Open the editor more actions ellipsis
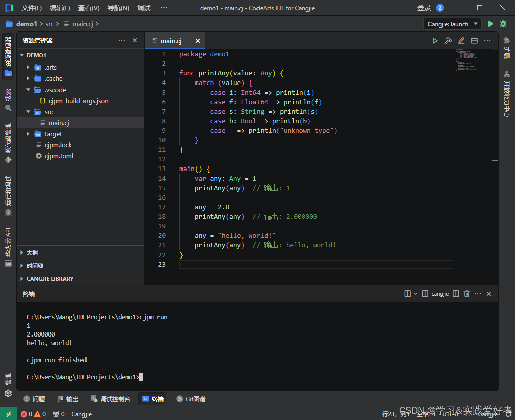Screen dimensions: 515x420 [x=487, y=41]
